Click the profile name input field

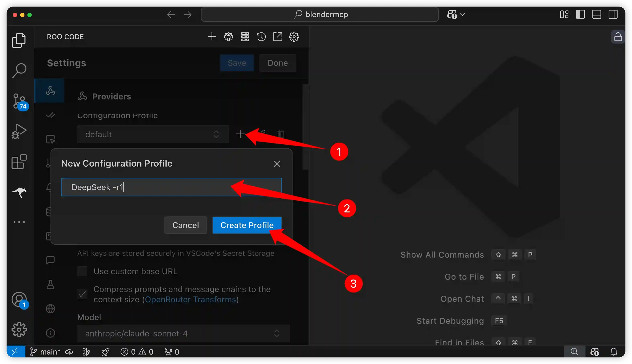[171, 187]
